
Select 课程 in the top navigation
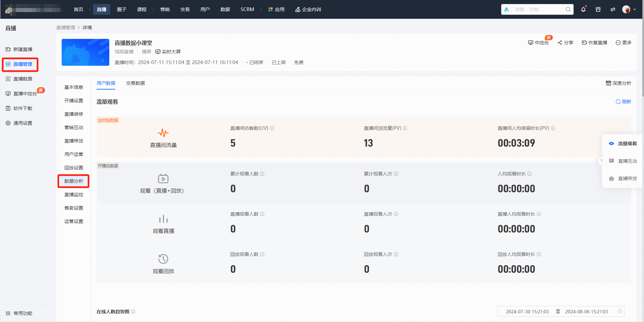142,9
